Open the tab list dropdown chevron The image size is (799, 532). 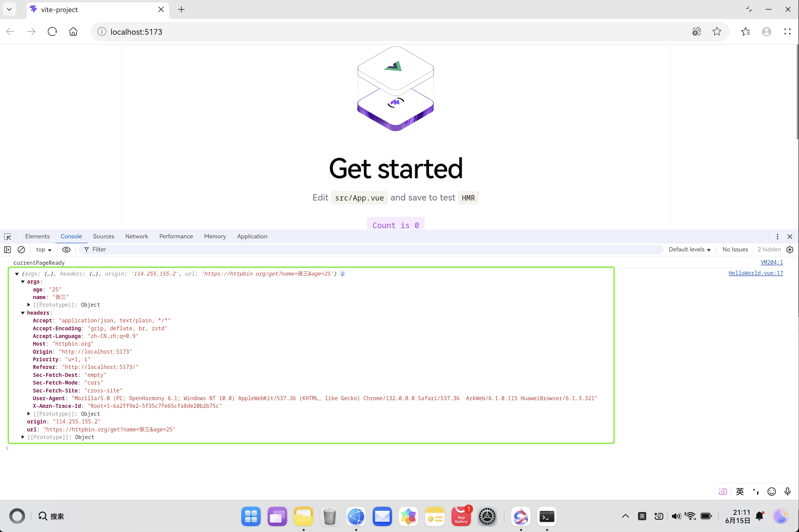click(x=9, y=9)
